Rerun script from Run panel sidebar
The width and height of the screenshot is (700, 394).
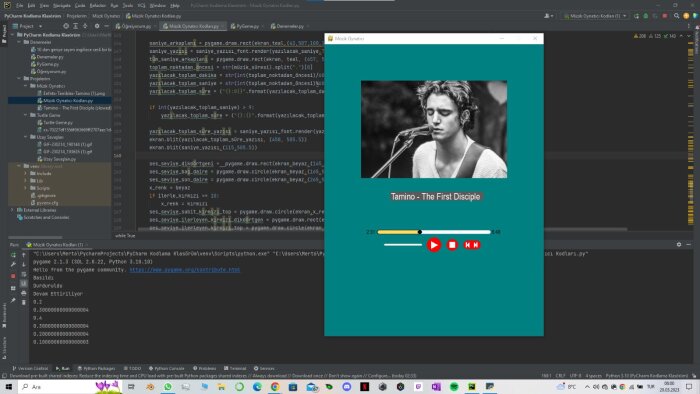tap(13, 255)
